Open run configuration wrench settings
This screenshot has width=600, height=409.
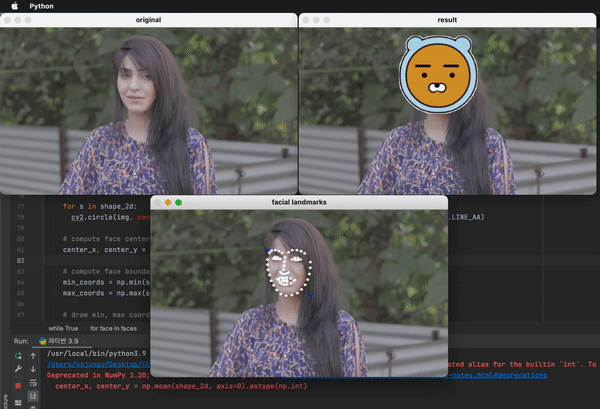click(18, 369)
